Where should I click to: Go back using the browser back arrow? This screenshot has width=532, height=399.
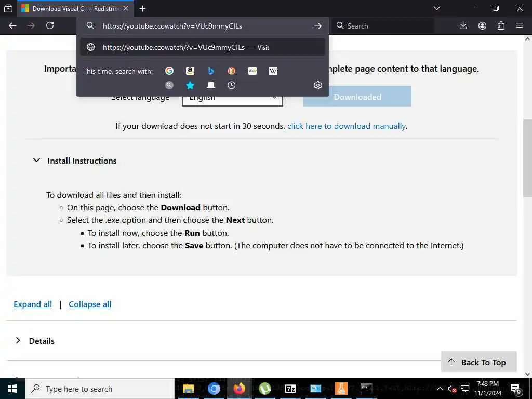point(12,26)
